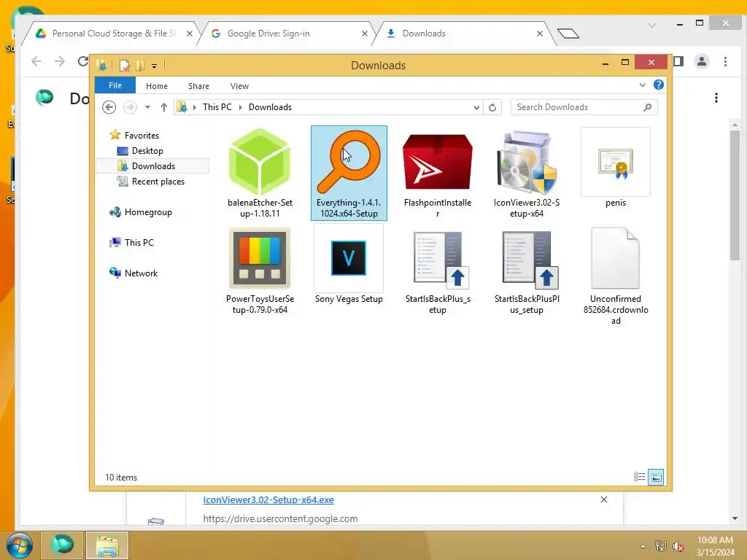Go back in Explorer navigation

109,107
